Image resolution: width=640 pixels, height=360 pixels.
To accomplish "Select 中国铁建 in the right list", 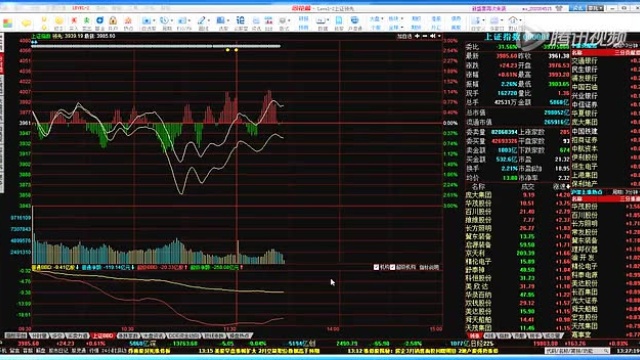I will (584, 131).
